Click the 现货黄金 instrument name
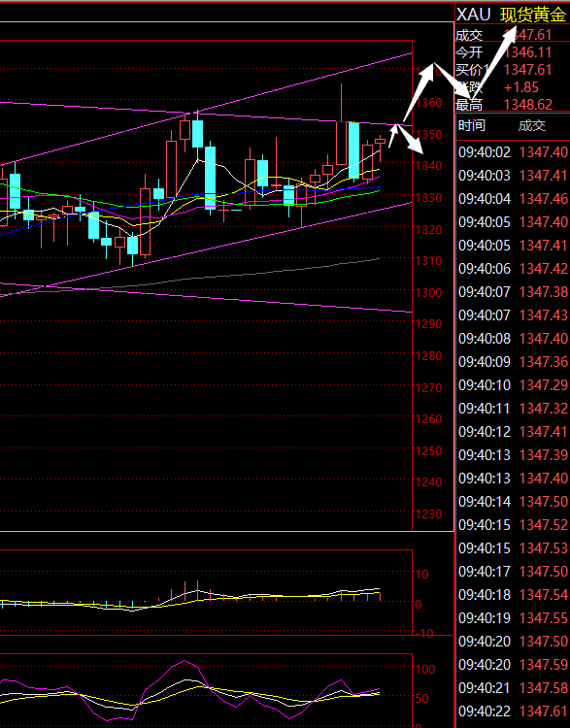The width and height of the screenshot is (570, 728). tap(533, 15)
